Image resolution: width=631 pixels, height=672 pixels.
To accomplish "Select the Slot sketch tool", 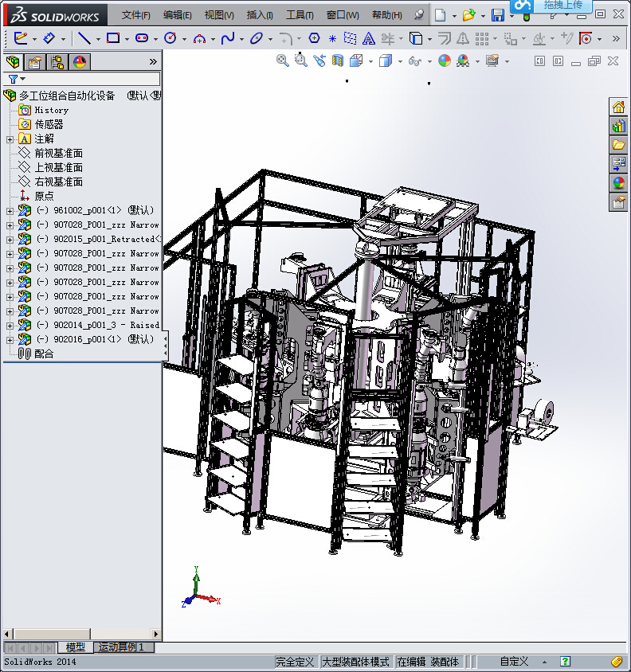I will click(x=142, y=38).
